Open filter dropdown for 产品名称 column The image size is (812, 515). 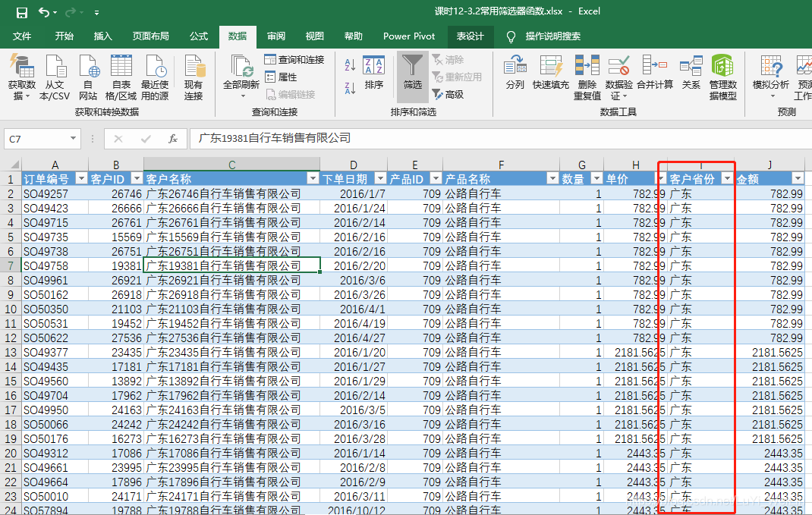[552, 178]
